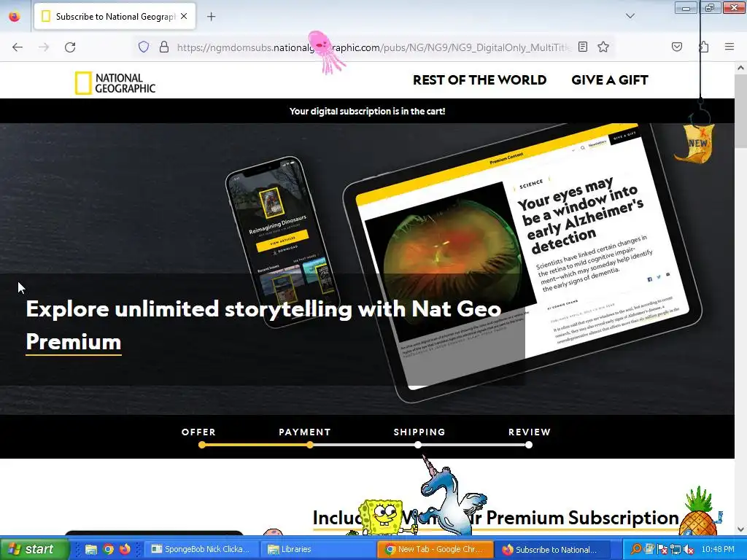Toggle reader view icon in address bar
This screenshot has height=560, width=747.
click(583, 47)
